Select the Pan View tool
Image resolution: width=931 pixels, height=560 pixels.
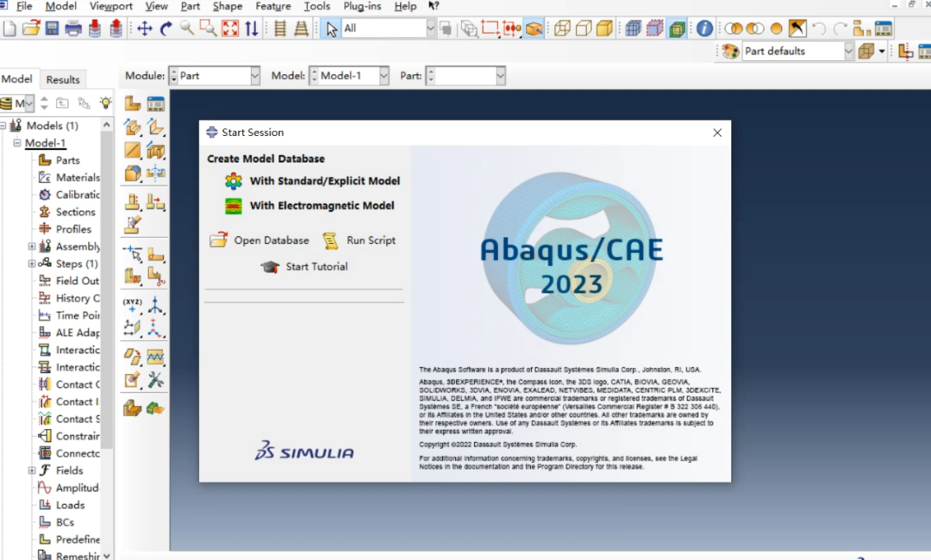point(144,28)
